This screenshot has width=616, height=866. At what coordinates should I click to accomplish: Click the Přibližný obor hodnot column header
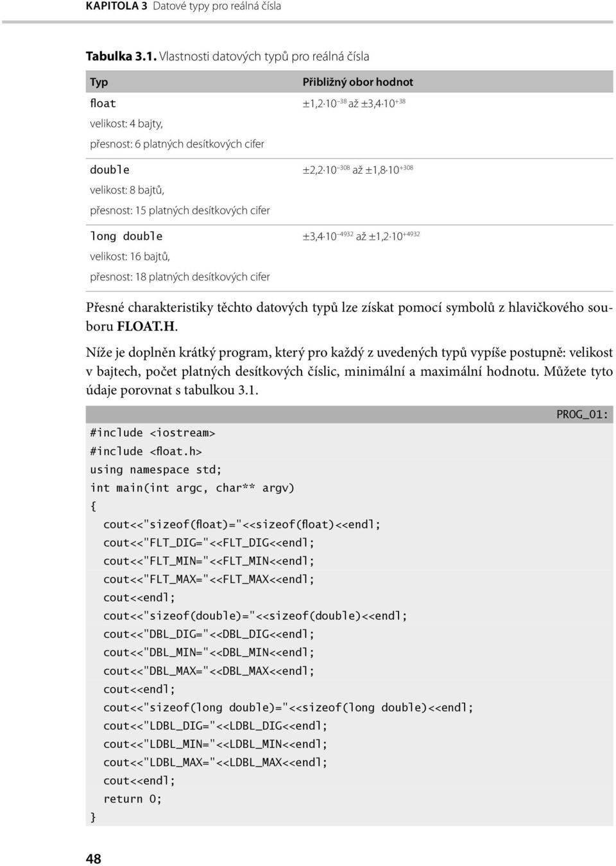(358, 82)
